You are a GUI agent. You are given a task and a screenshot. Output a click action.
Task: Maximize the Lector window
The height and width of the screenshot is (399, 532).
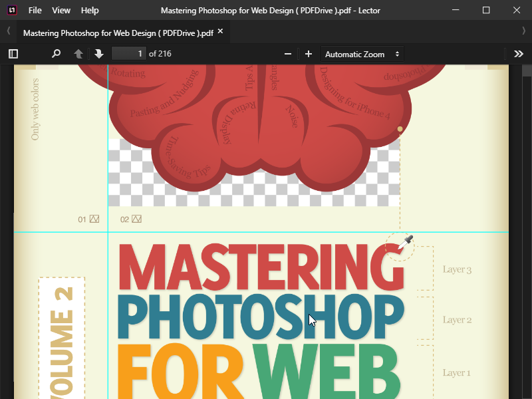click(486, 10)
